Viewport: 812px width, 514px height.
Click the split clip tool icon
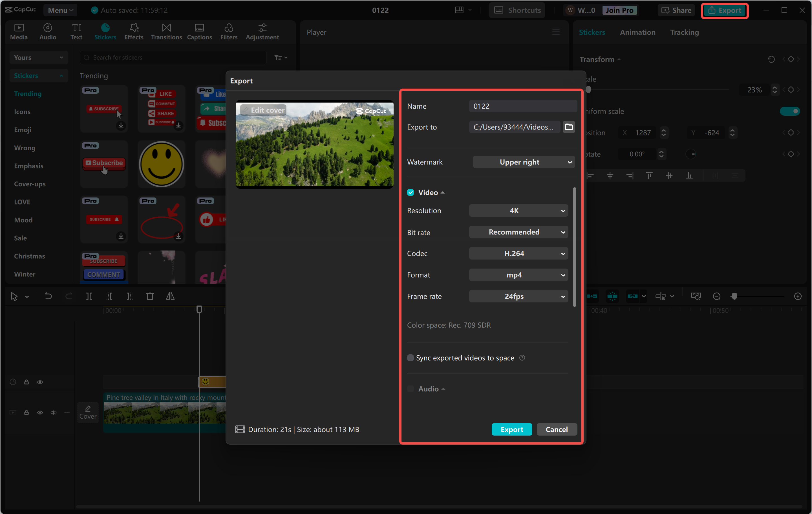tap(89, 296)
